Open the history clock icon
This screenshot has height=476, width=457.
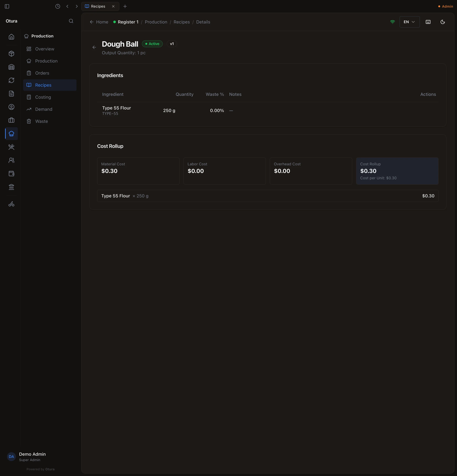click(x=58, y=6)
